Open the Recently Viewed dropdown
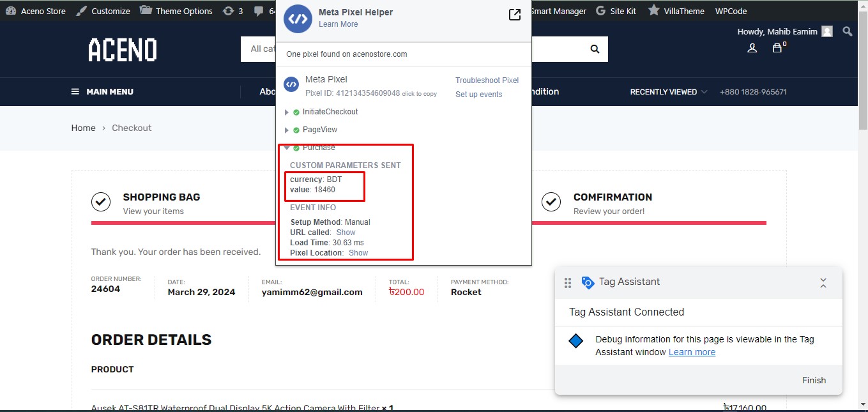 click(x=668, y=92)
